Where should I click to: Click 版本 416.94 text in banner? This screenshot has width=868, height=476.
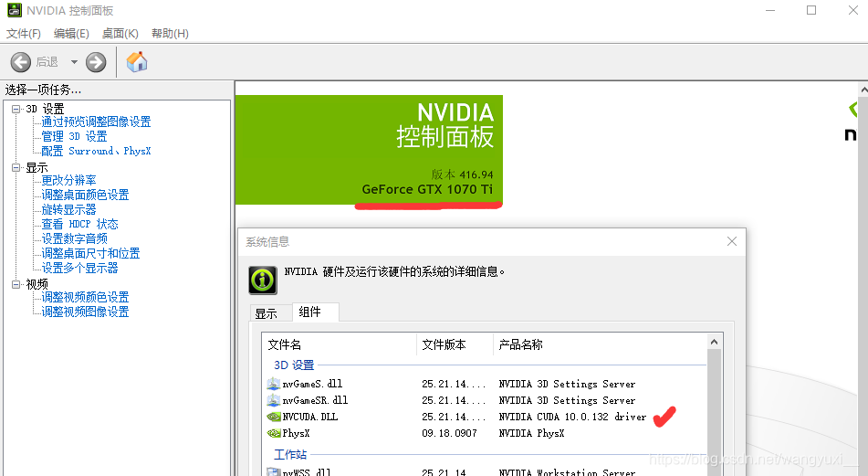click(x=462, y=175)
